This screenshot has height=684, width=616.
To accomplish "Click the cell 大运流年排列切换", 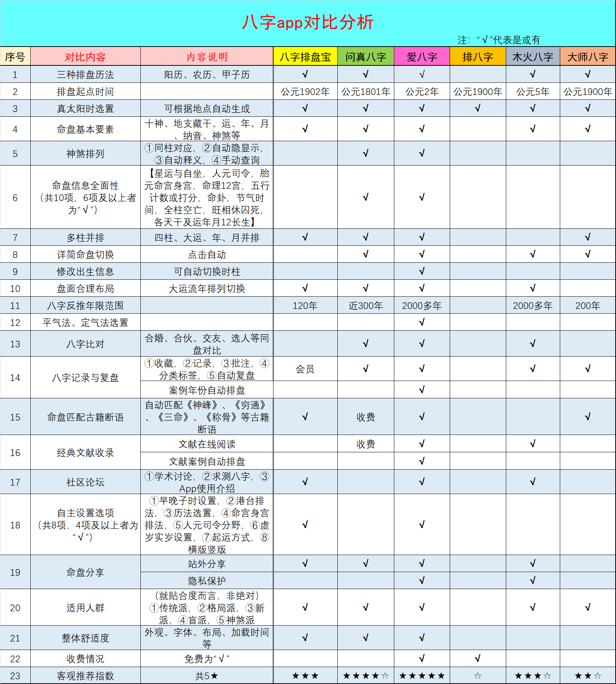I will tap(207, 288).
